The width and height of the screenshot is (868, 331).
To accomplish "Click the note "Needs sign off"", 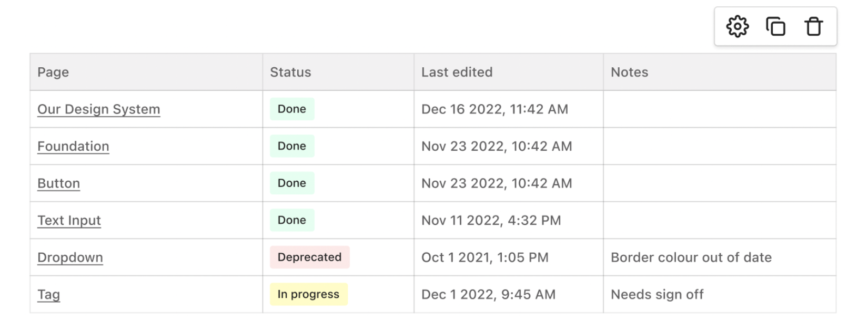I will [x=657, y=294].
